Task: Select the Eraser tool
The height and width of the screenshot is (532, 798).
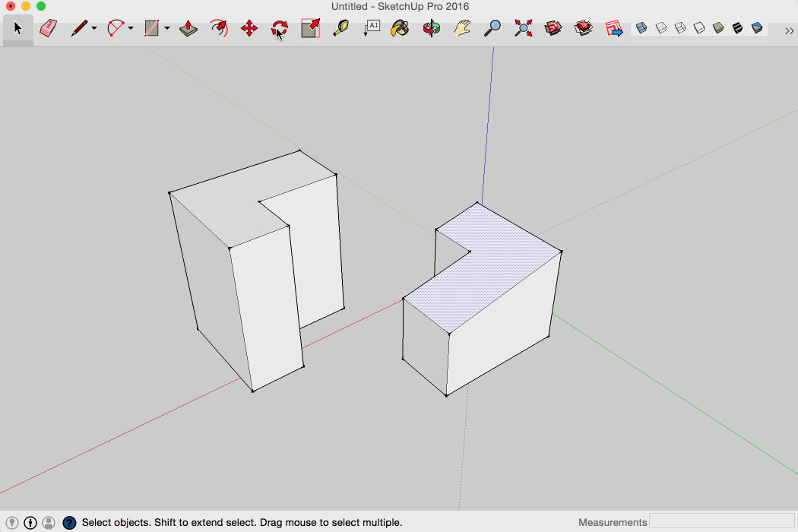Action: tap(48, 29)
